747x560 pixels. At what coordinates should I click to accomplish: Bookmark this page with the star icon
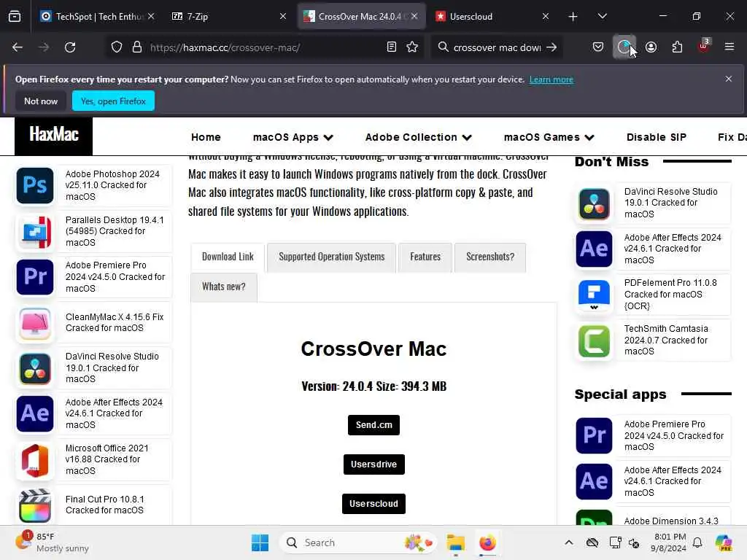point(413,47)
